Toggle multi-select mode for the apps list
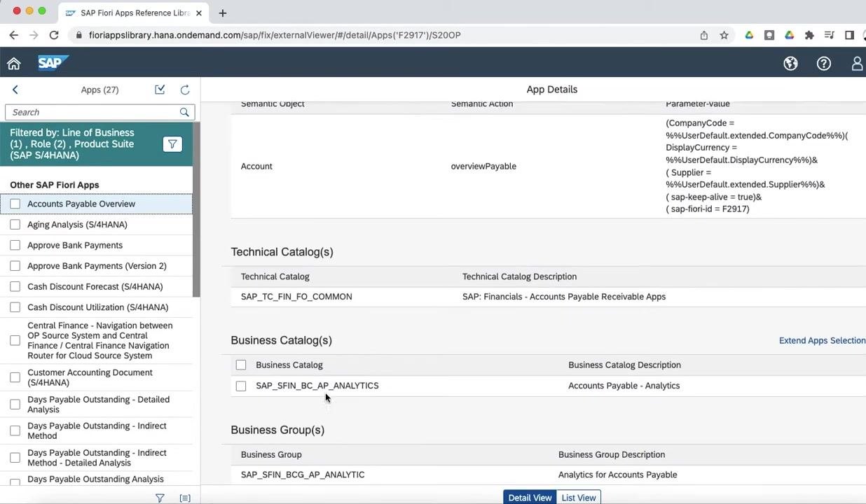This screenshot has height=504, width=866. 160,90
